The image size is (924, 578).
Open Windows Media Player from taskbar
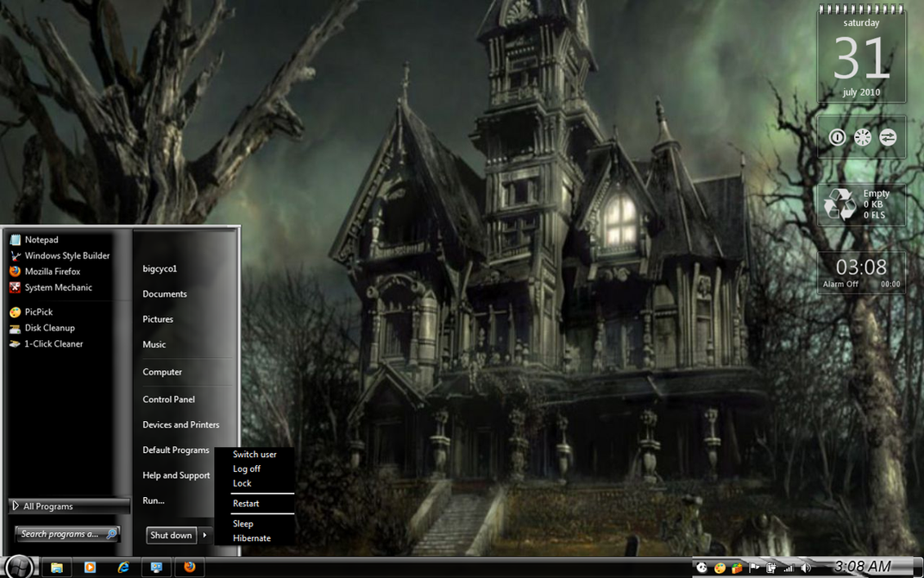90,567
